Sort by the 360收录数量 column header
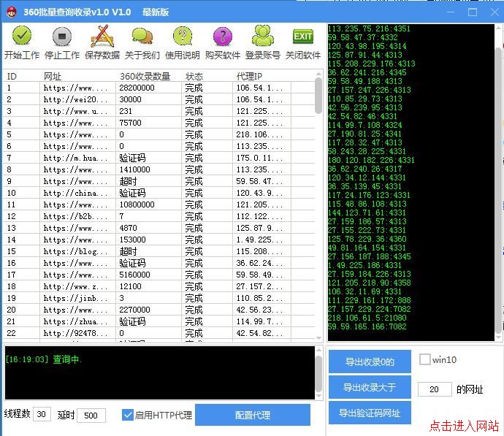Screen dimensions: 504x436 [145, 76]
